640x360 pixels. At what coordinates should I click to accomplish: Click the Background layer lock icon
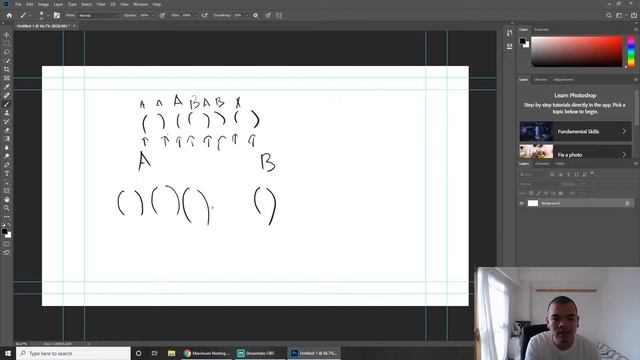pos(627,203)
